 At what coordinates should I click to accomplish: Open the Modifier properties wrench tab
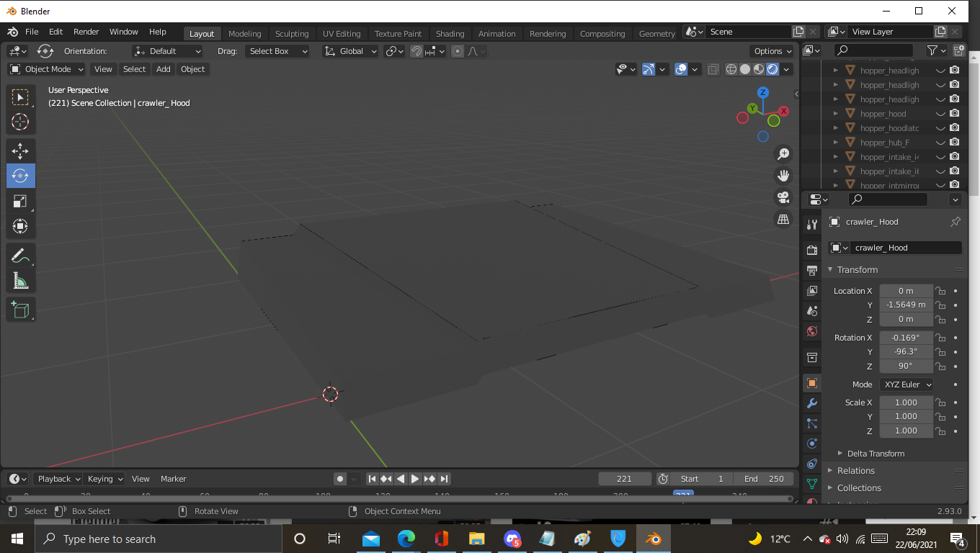click(812, 403)
